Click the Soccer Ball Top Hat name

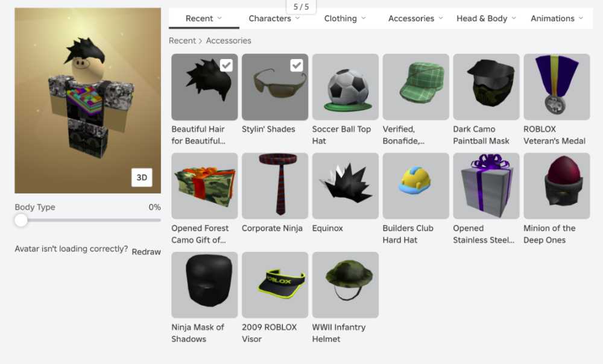point(341,135)
